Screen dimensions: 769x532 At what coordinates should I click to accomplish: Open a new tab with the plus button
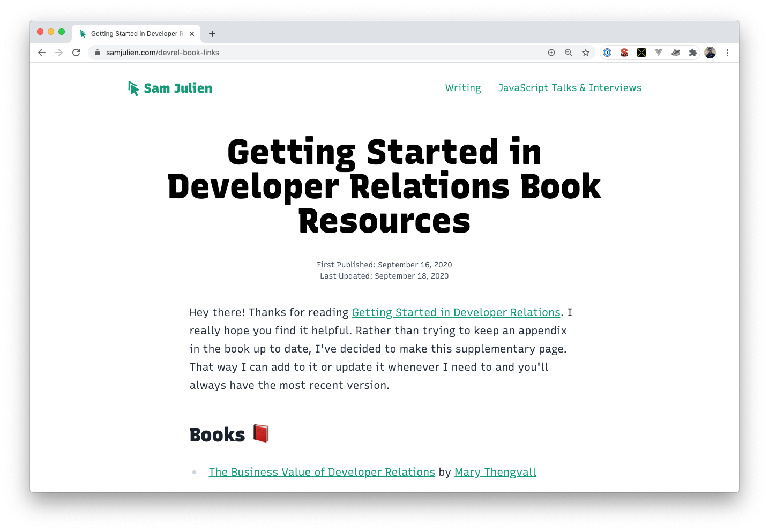(212, 33)
